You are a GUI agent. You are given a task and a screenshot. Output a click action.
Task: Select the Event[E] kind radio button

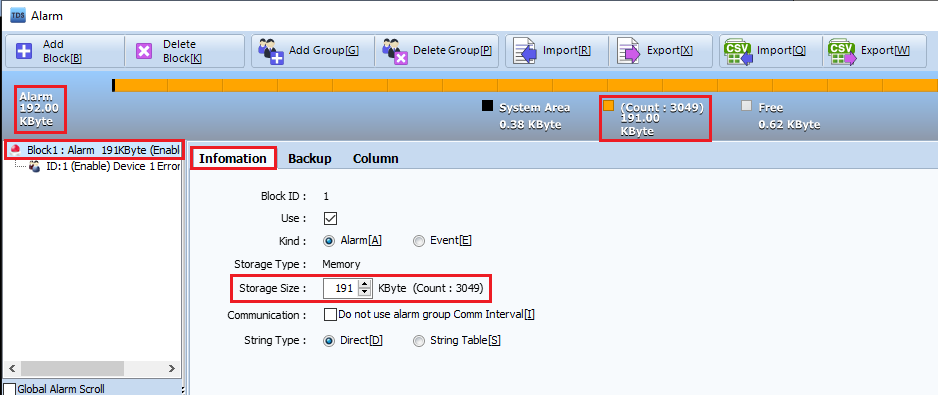pos(418,241)
